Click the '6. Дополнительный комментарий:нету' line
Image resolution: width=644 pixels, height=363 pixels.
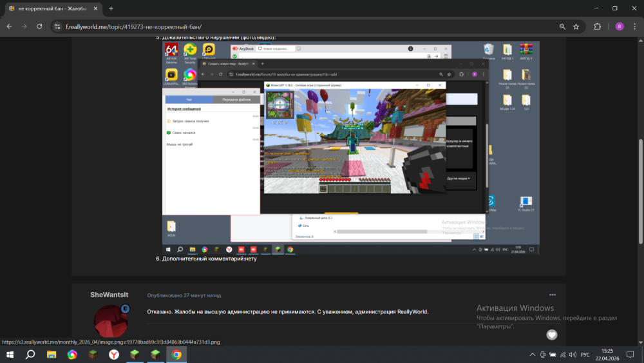[206, 259]
